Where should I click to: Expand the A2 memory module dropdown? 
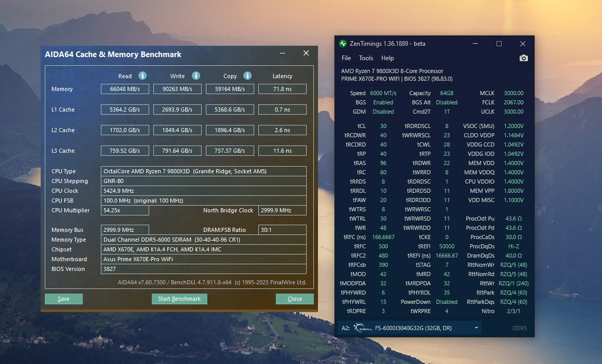(x=476, y=328)
